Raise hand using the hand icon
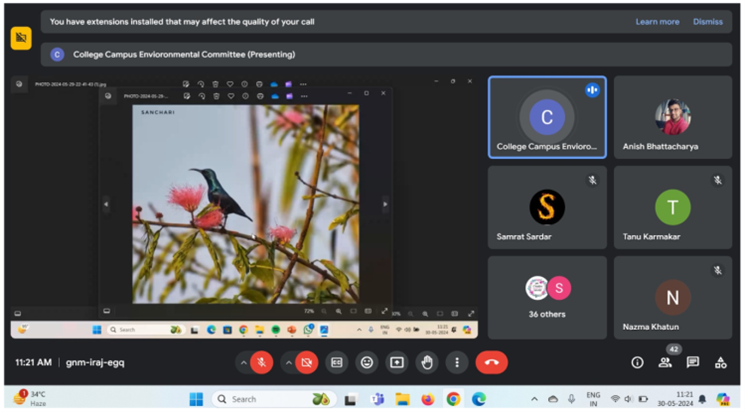745x412 pixels. pyautogui.click(x=427, y=362)
